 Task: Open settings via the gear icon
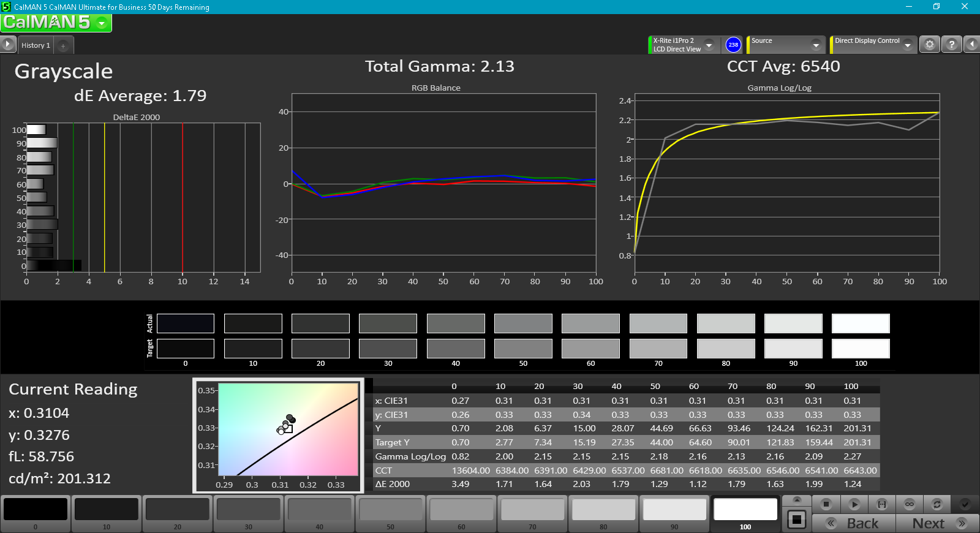pos(929,44)
